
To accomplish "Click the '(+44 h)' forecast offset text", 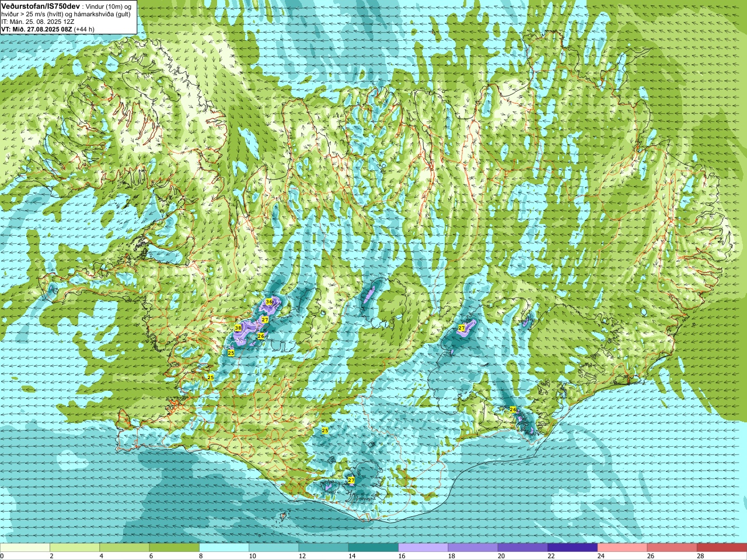I will 84,29.
